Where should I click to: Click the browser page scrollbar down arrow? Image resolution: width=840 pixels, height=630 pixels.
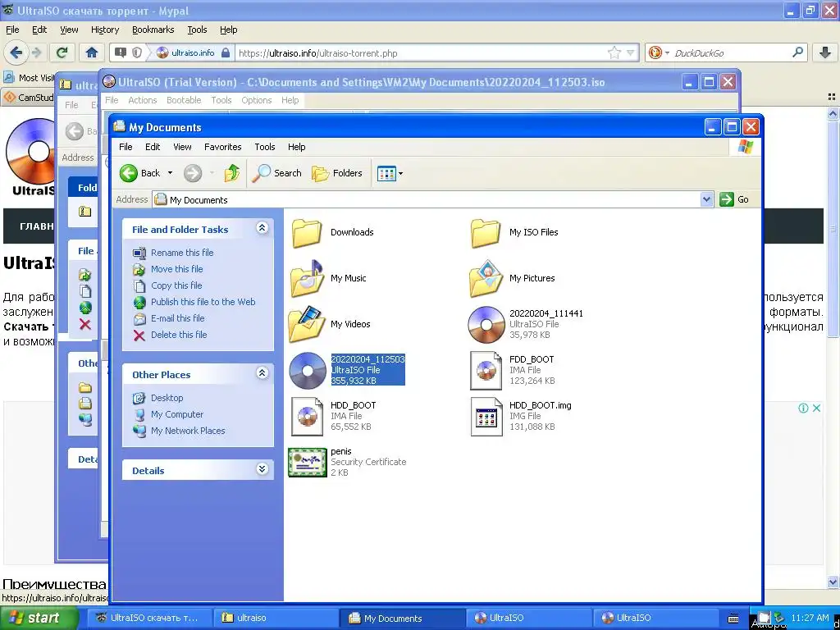click(833, 582)
